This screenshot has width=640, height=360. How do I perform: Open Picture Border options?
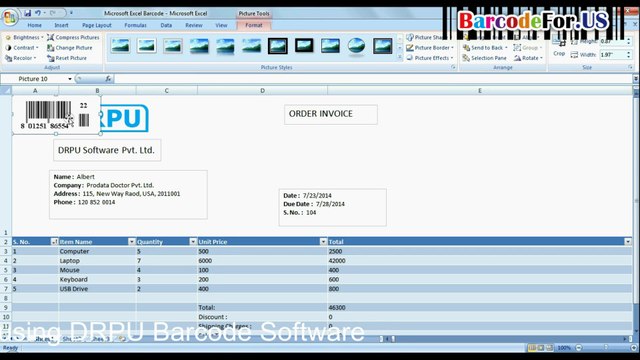click(x=430, y=48)
